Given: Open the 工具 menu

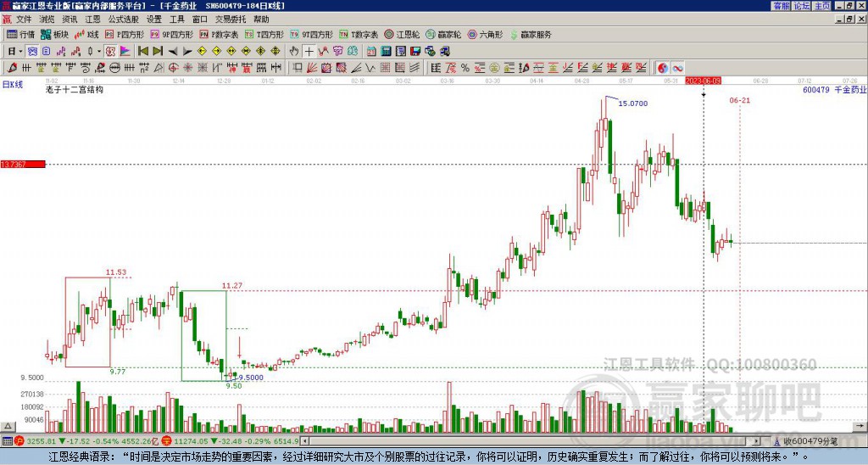Looking at the screenshot, I should click(177, 20).
